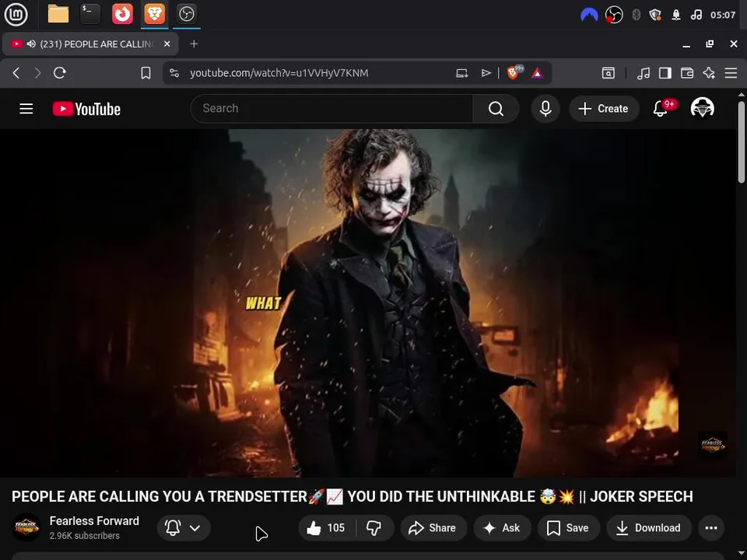
Task: Click the Download button
Action: click(648, 527)
